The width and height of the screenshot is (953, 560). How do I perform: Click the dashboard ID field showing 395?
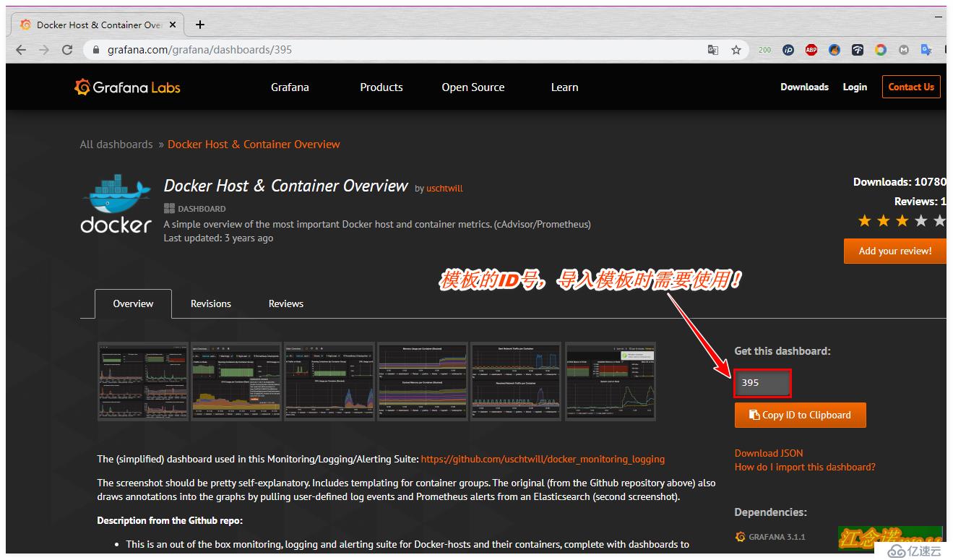point(763,383)
